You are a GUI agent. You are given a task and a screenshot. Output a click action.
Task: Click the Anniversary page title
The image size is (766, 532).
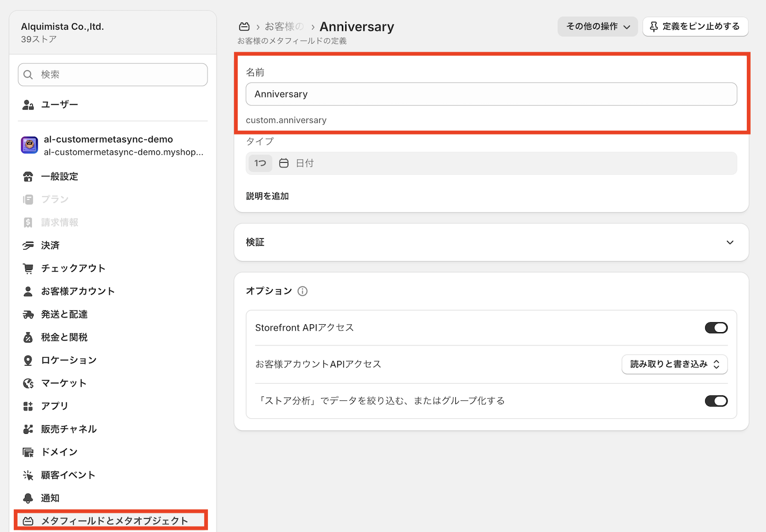coord(357,27)
